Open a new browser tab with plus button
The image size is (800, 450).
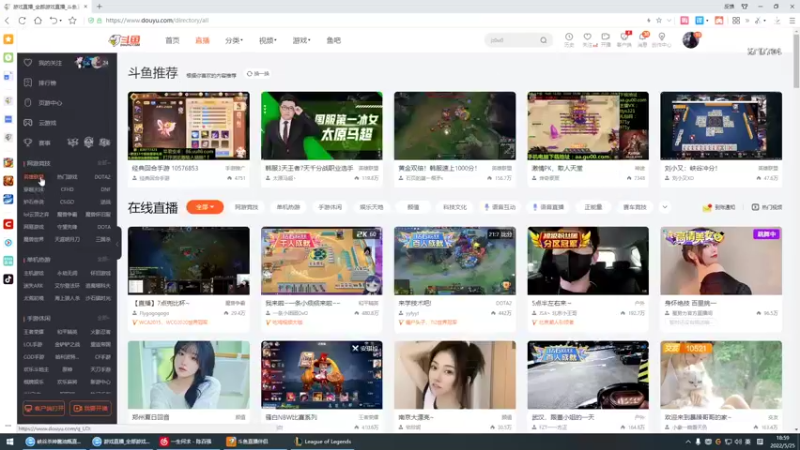point(99,7)
